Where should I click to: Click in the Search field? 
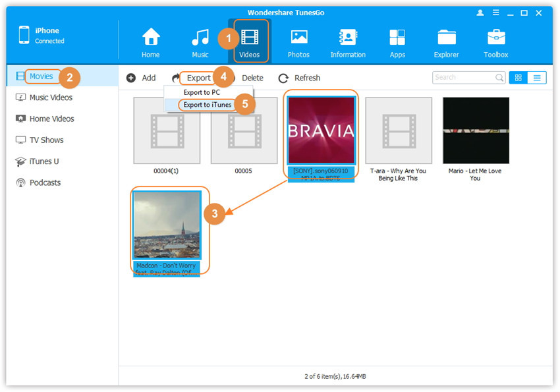tap(463, 78)
